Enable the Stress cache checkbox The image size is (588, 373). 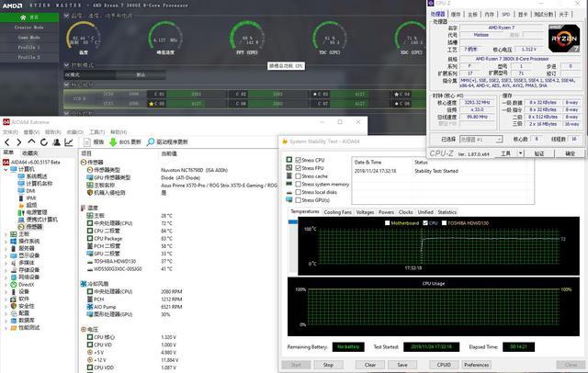tap(298, 175)
